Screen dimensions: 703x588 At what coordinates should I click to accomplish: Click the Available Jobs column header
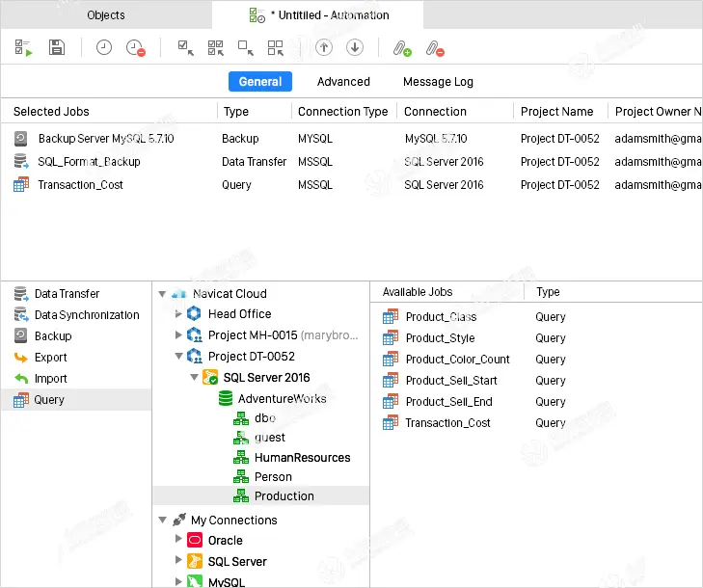446,292
